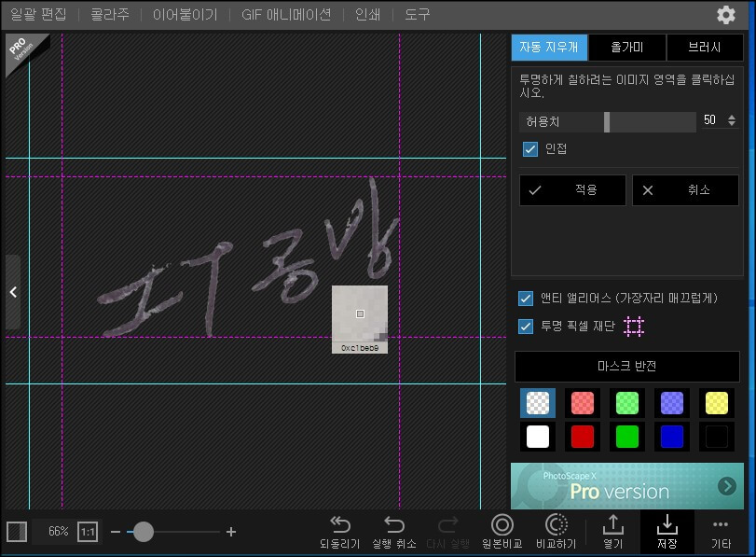Screen dimensions: 756x557
Task: Set zoom to 1:1 actual size
Action: [x=88, y=532]
